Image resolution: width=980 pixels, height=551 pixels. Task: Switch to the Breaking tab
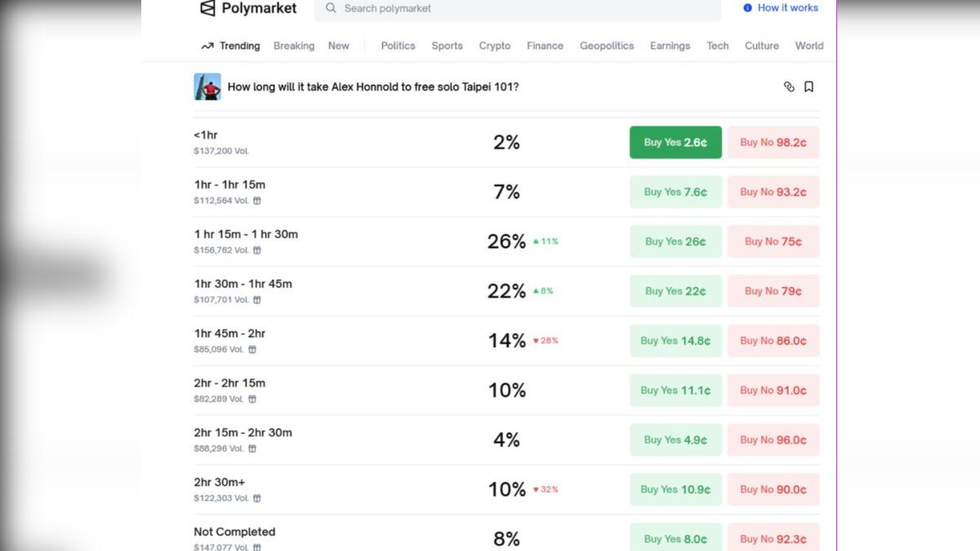(x=294, y=46)
